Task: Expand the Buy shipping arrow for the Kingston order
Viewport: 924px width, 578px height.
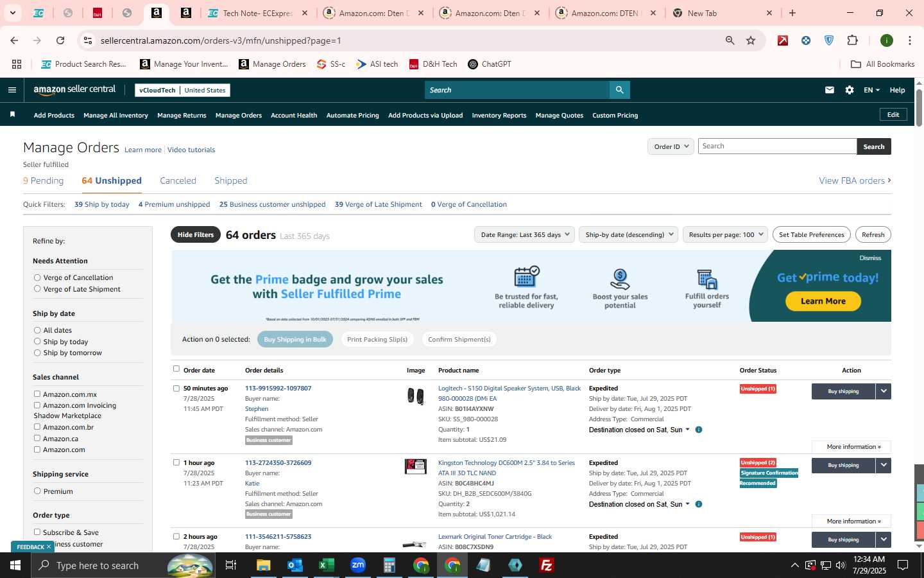Action: click(x=884, y=465)
